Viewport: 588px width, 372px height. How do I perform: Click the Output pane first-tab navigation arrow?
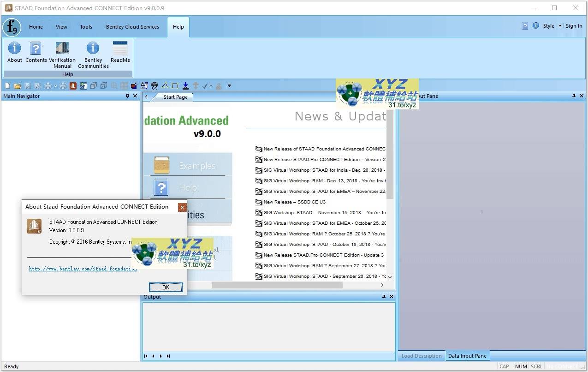(x=146, y=356)
